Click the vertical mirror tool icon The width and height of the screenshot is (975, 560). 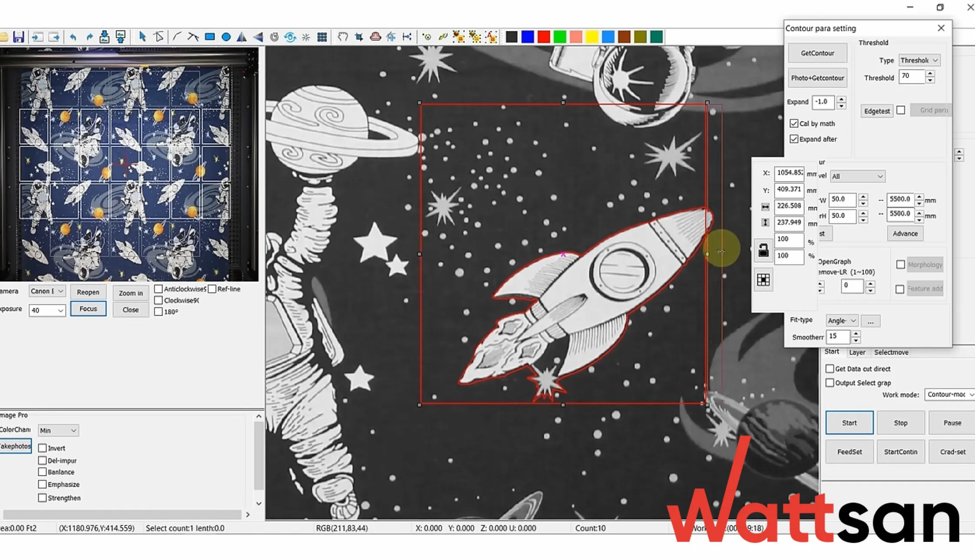(x=258, y=37)
